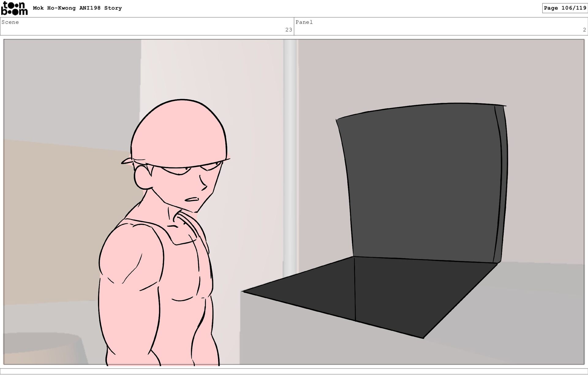Click the character's ear
This screenshot has width=588, height=380.
(x=142, y=177)
